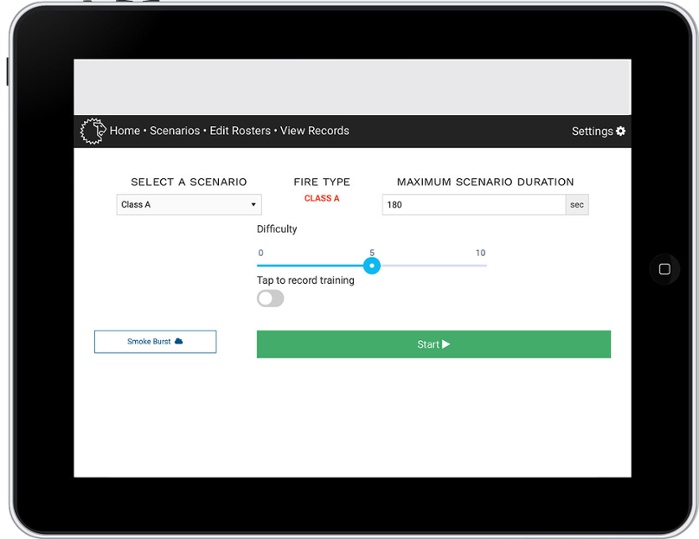
Task: Go to Home in the navigation bar
Action: [125, 131]
